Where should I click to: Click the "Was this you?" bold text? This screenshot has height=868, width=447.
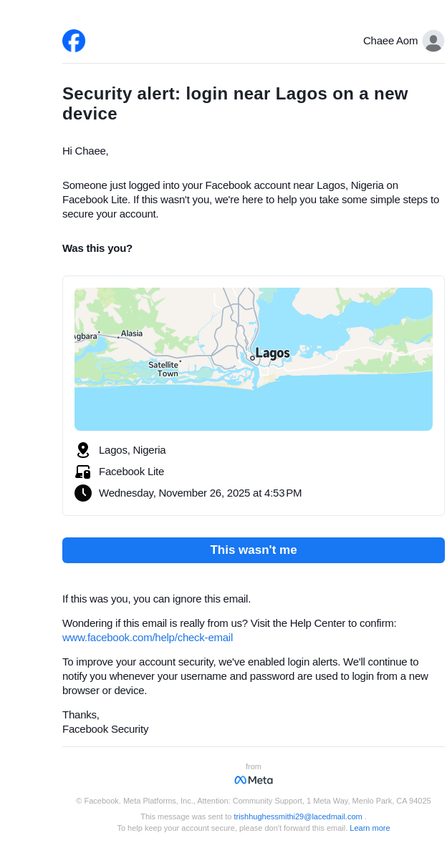[x=97, y=248]
